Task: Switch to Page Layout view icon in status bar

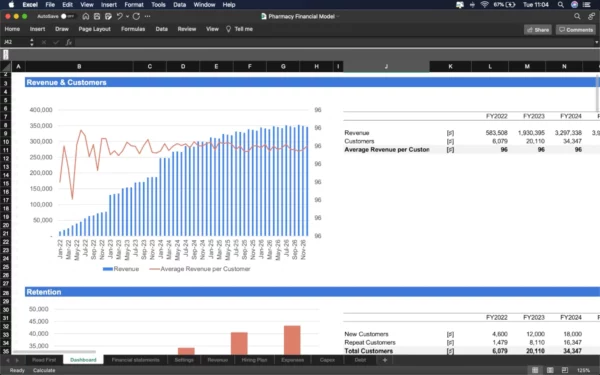Action: point(550,370)
